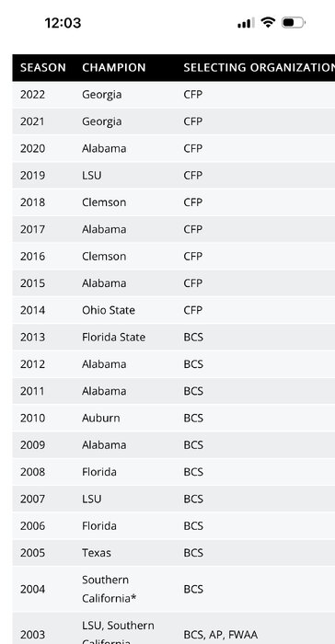Select the SELECTING ORGANIZATION column header
The height and width of the screenshot is (644, 335).
pyautogui.click(x=259, y=68)
